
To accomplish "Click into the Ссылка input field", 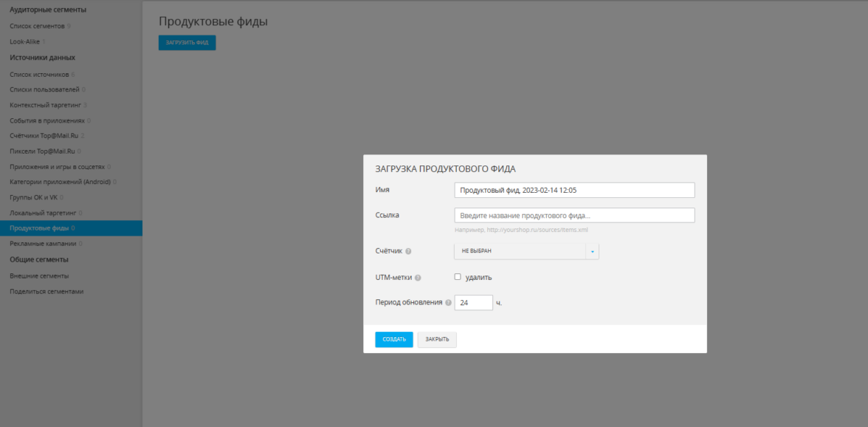I will [574, 215].
